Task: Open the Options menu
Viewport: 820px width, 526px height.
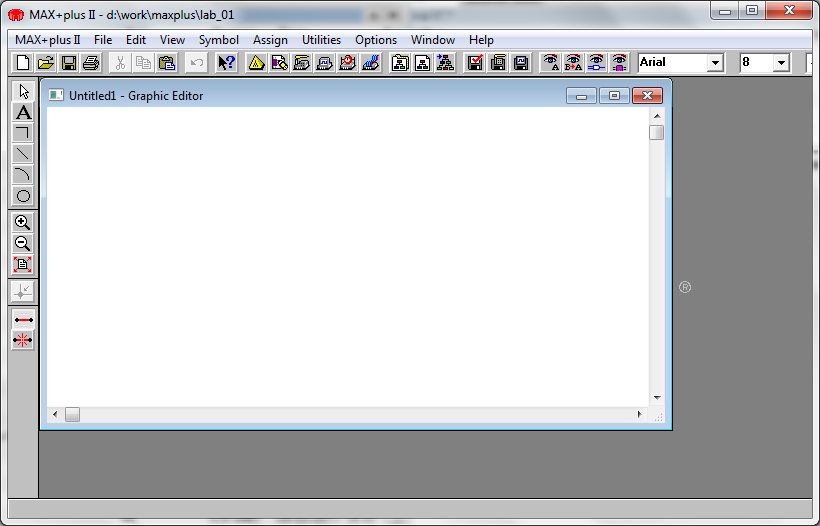Action: (x=376, y=40)
